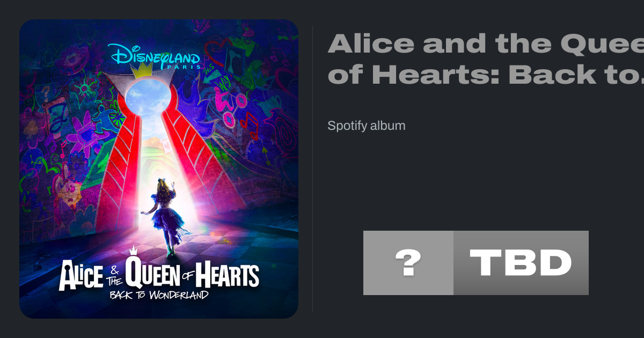Click the 'Hearts' word on album cover
This screenshot has width=644, height=338.
click(227, 274)
